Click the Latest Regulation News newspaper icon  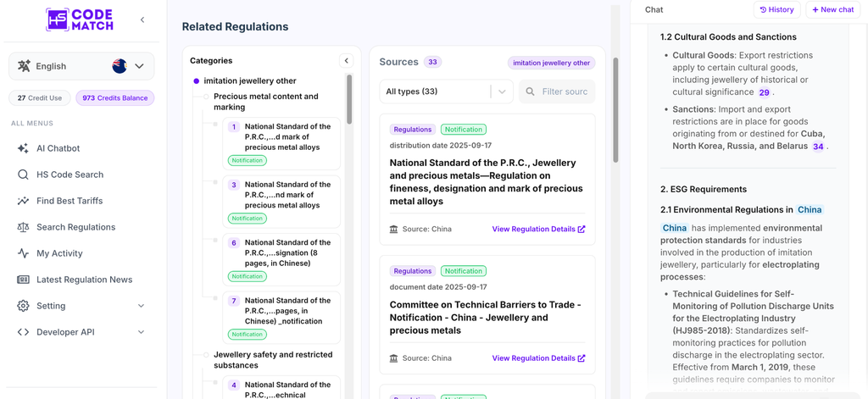pyautogui.click(x=23, y=280)
